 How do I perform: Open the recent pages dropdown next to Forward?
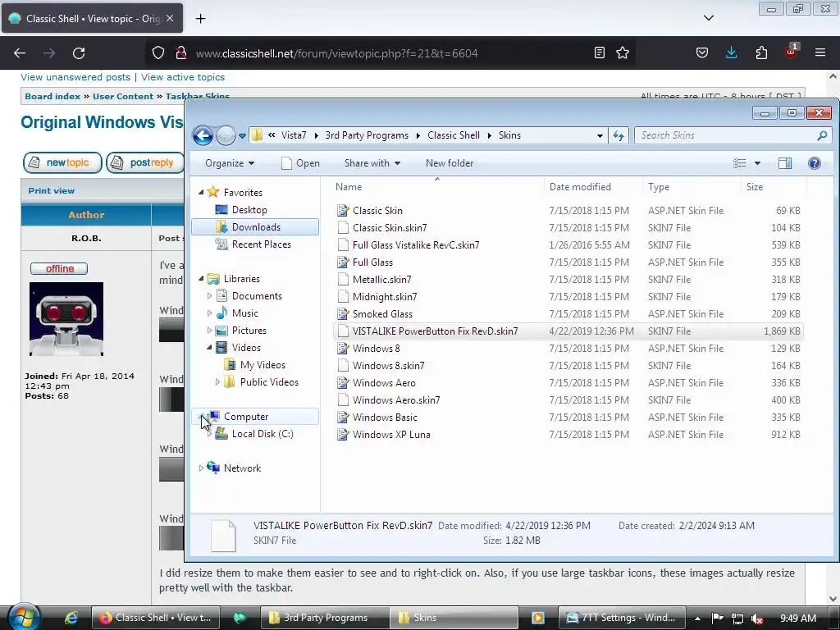pos(242,136)
